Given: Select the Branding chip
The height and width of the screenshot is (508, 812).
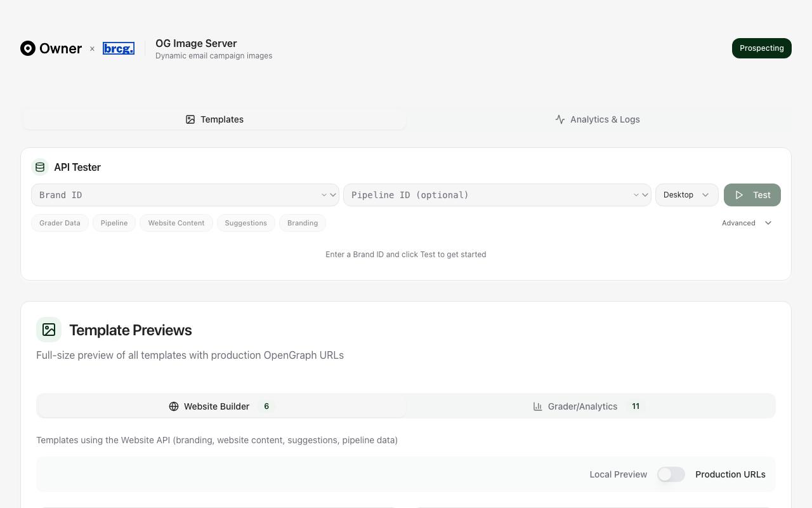Looking at the screenshot, I should [303, 223].
